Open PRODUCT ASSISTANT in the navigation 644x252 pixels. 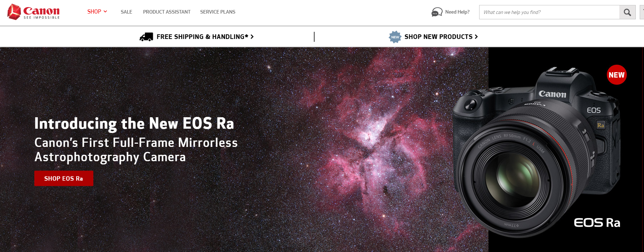[167, 12]
